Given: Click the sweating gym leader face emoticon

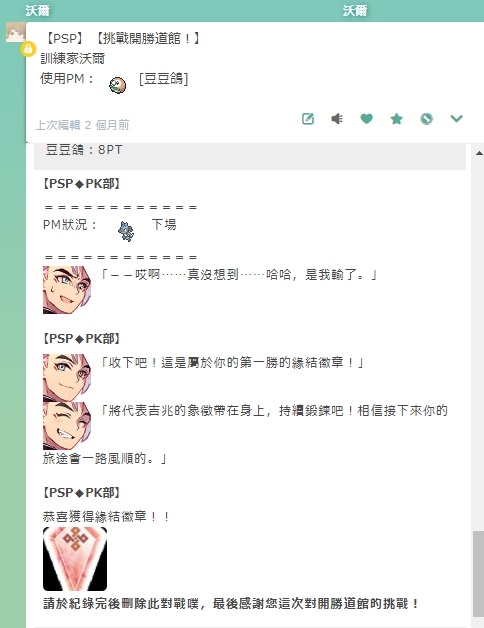Looking at the screenshot, I should tap(67, 290).
